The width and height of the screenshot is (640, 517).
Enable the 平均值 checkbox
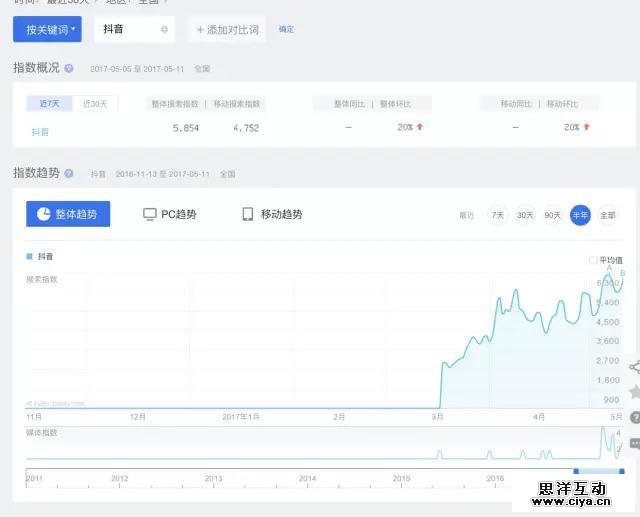593,260
